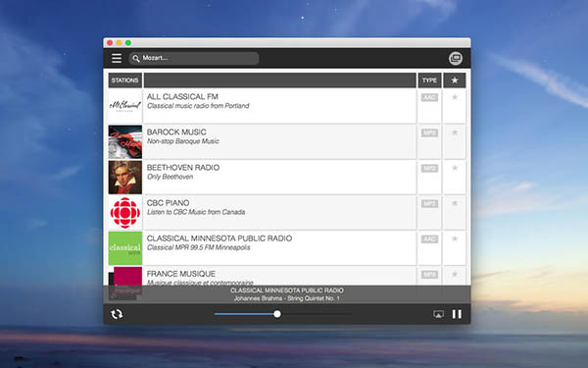
Task: Click the Barock Music thumbnail
Action: pos(125,141)
